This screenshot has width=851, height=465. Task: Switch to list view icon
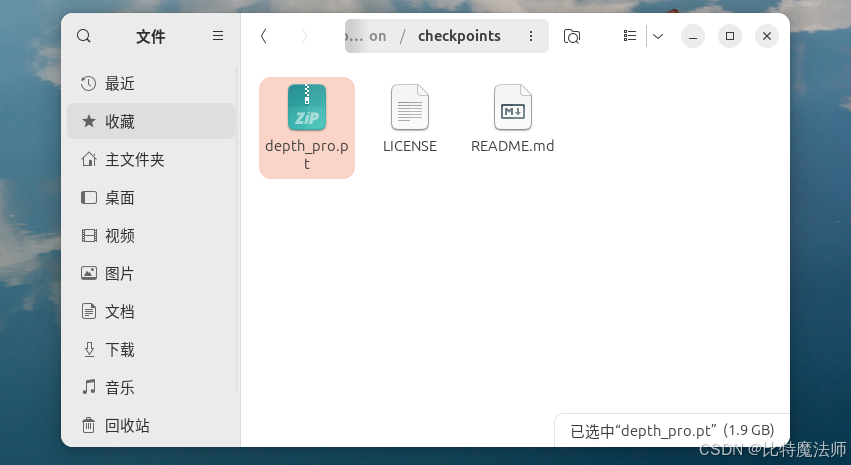pos(630,36)
